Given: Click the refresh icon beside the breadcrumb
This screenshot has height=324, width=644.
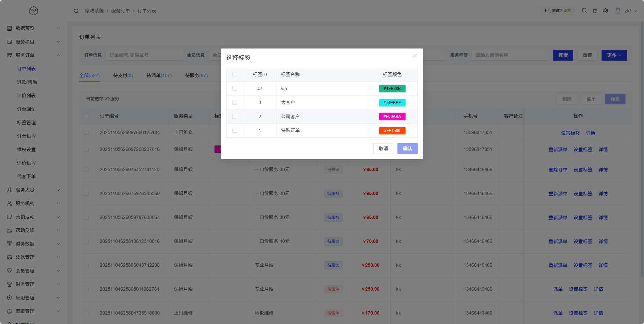Looking at the screenshot, I should (76, 11).
